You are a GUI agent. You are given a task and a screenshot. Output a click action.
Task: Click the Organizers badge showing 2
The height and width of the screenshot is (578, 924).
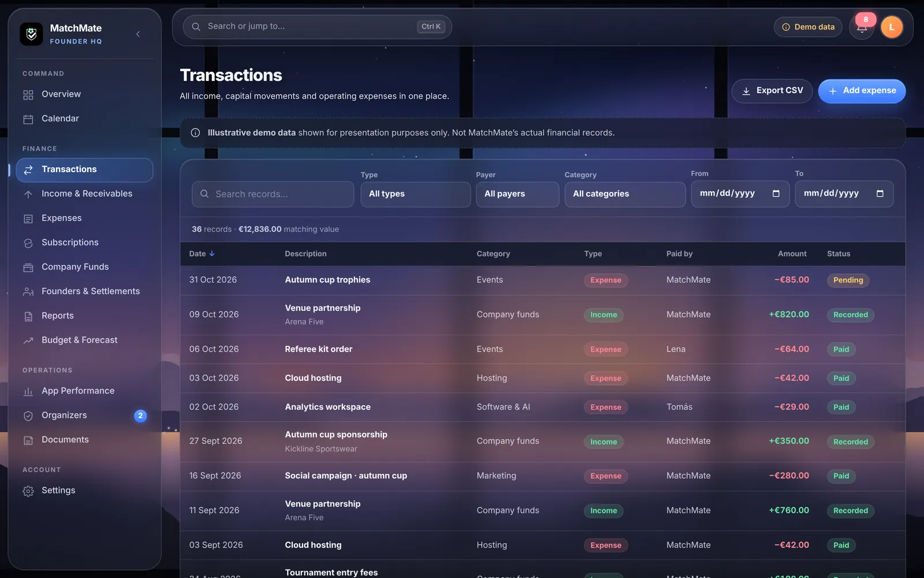click(140, 416)
